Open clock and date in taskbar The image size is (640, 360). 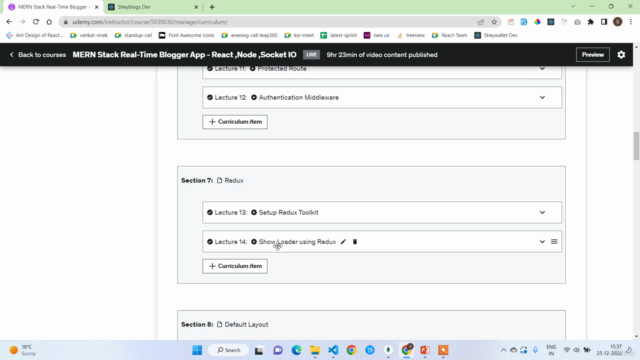click(x=609, y=350)
